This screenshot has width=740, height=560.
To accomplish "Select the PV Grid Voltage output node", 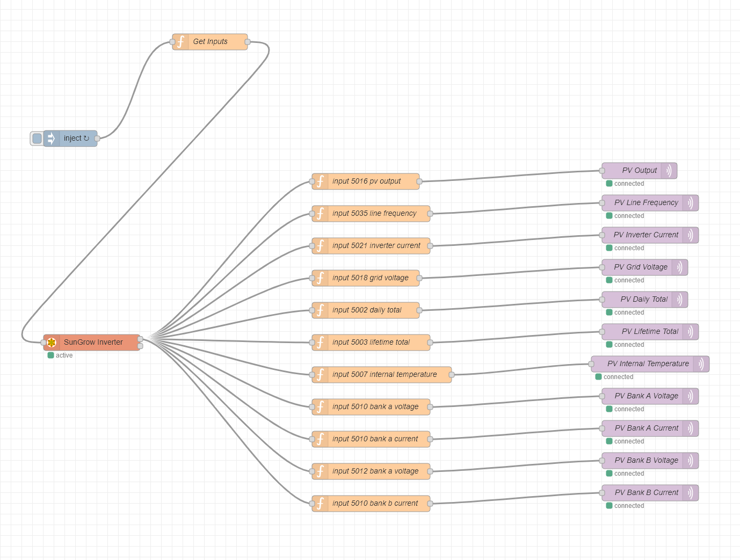I will [641, 267].
